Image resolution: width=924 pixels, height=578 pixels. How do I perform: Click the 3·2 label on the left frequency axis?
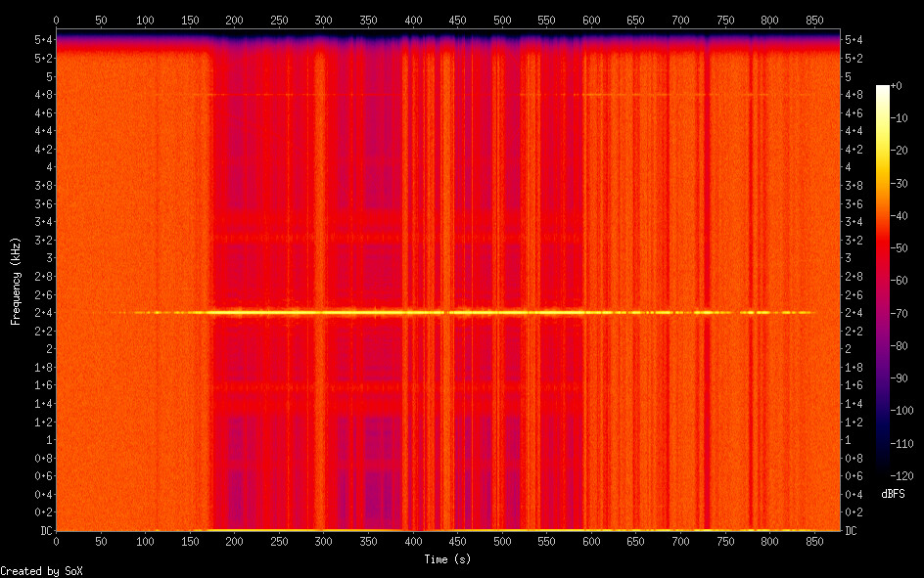tap(42, 240)
